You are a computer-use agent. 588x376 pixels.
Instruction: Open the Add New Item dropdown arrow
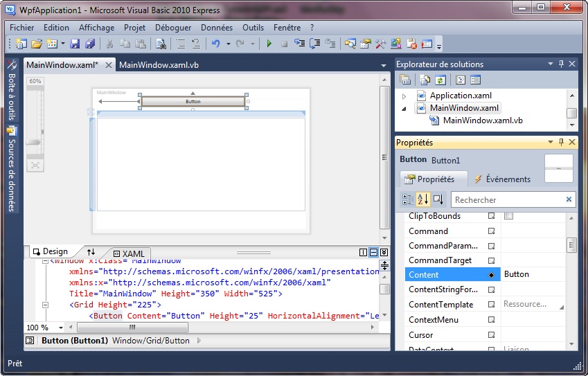coord(62,44)
